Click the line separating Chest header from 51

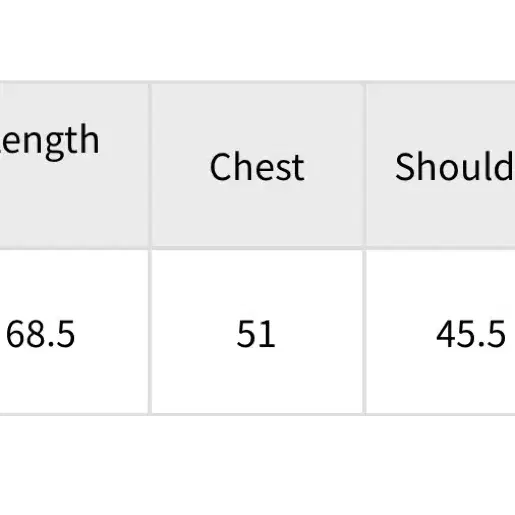tap(257, 249)
